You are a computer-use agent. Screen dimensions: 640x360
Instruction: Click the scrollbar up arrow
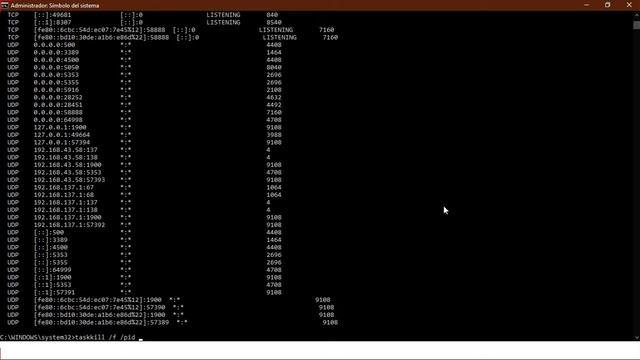click(x=636, y=15)
